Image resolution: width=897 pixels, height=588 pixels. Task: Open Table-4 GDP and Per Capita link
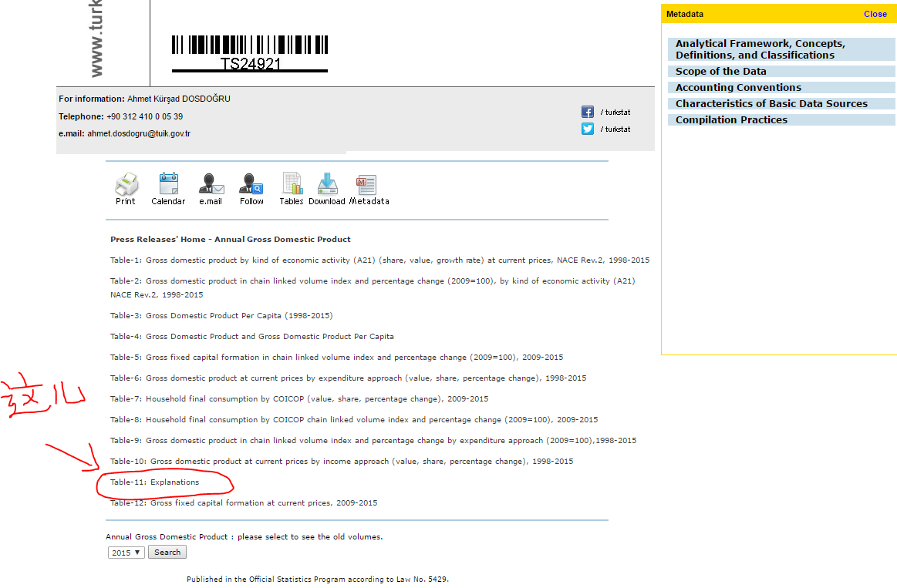[251, 337]
